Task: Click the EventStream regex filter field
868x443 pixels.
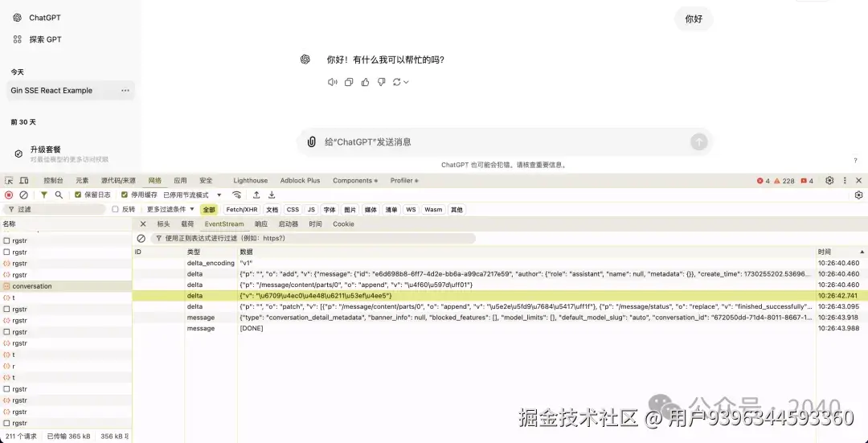Action: (313, 238)
